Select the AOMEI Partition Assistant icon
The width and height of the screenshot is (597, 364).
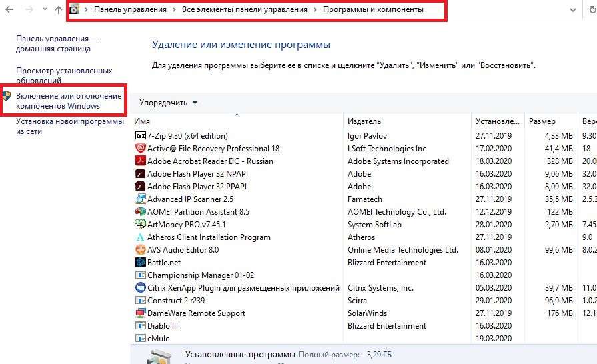140,212
